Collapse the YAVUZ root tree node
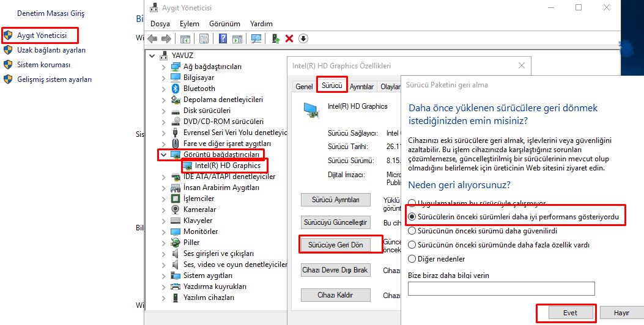This screenshot has height=325, width=644. click(152, 56)
